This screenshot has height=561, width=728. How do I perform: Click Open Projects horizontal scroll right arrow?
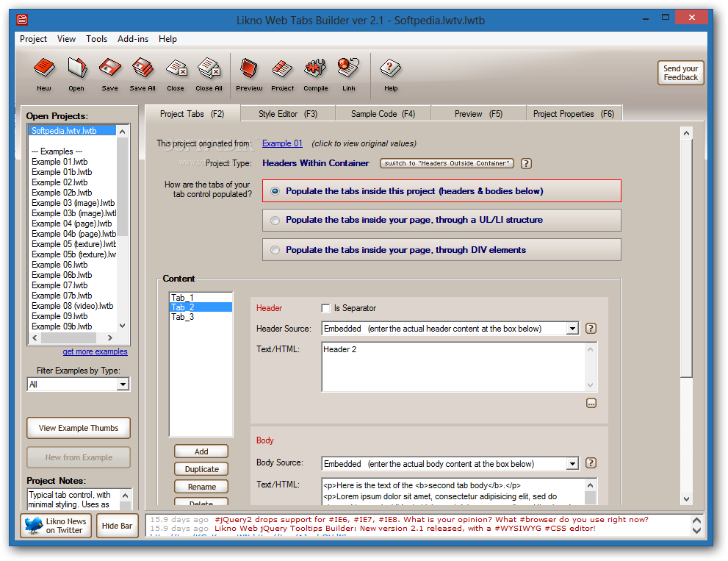click(x=110, y=338)
